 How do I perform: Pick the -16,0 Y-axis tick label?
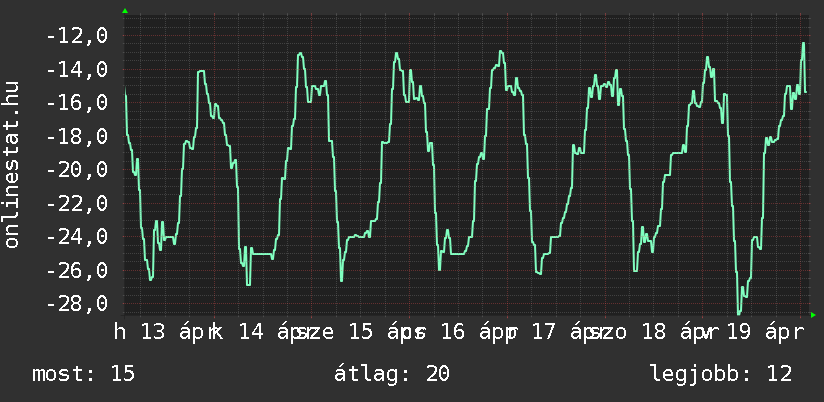pos(76,103)
